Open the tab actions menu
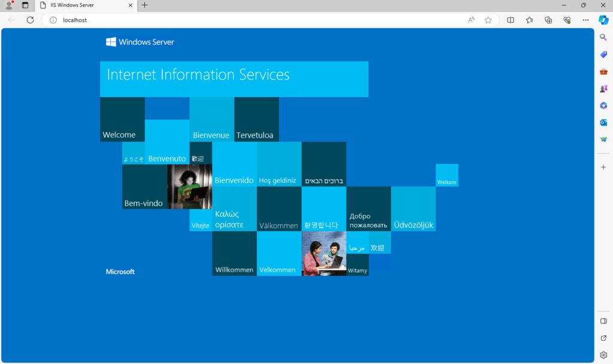613x364 pixels. coord(24,5)
